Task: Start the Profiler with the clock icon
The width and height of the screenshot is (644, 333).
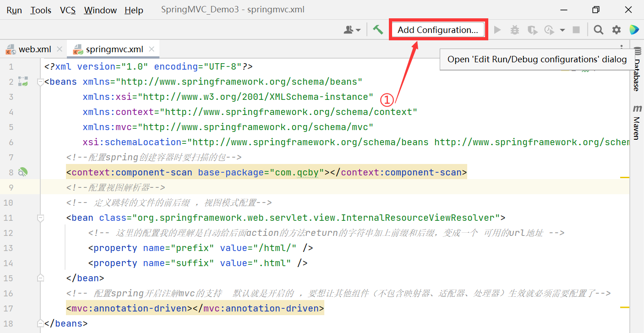Action: 549,29
